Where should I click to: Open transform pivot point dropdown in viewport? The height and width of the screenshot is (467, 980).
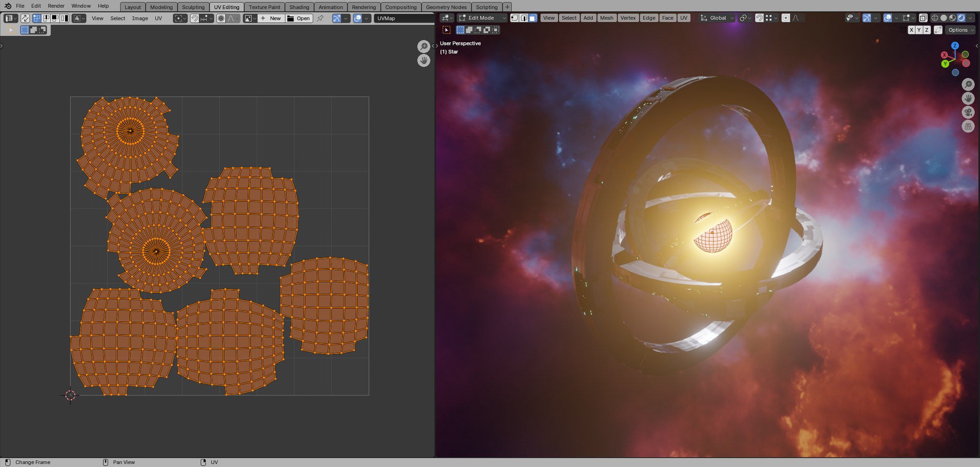(x=746, y=18)
